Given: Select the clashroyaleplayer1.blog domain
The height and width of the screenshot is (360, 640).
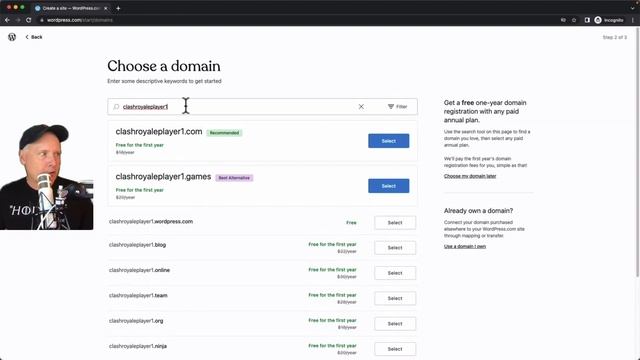Looking at the screenshot, I should [x=395, y=248].
